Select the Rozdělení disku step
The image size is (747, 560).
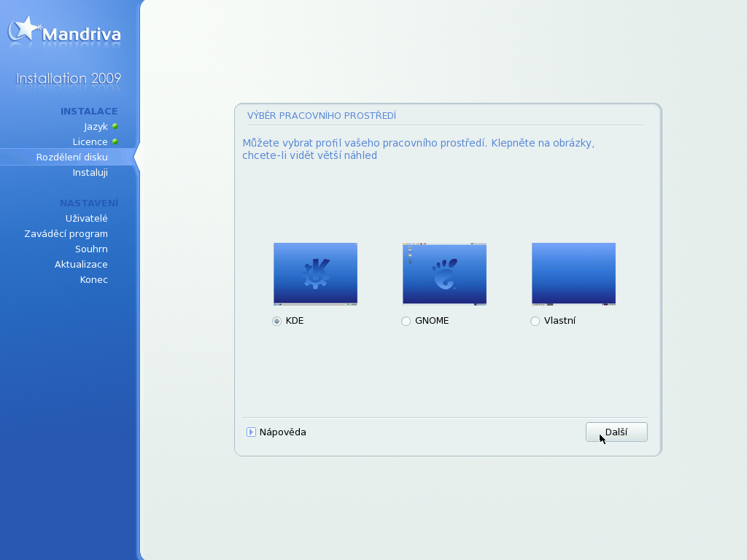click(x=72, y=157)
